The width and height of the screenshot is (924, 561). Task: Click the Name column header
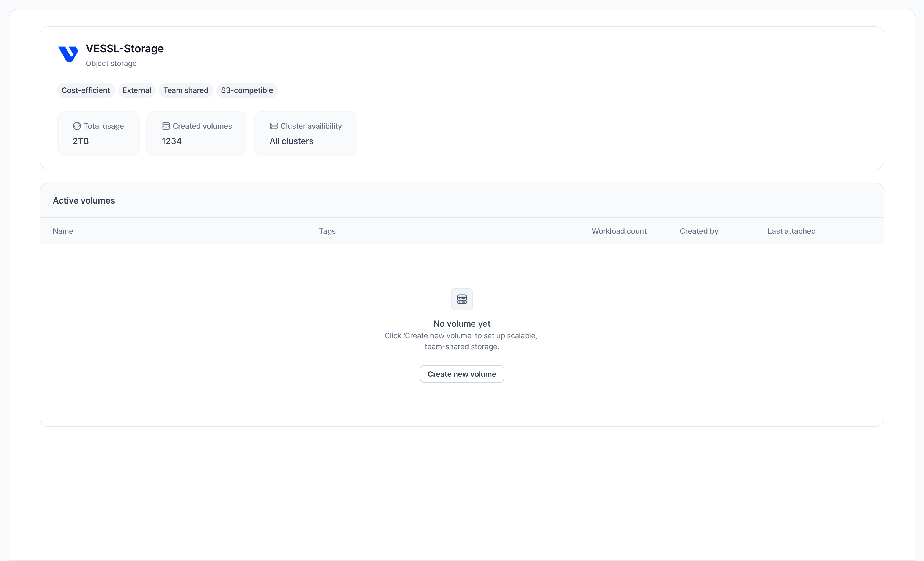(x=63, y=231)
